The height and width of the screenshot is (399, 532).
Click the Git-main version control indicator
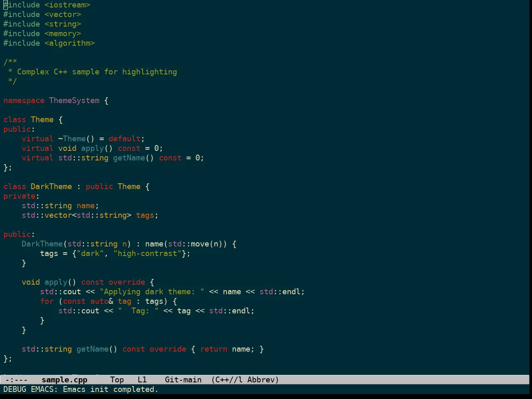coord(183,379)
